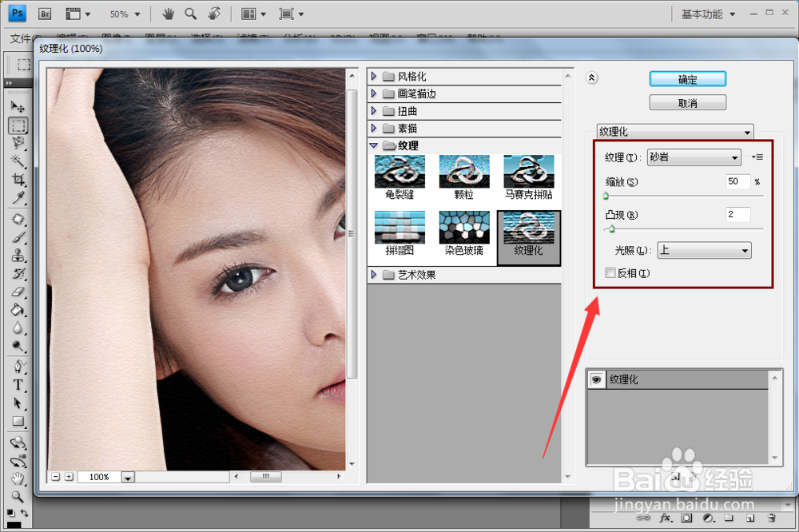Viewport: 799px width, 532px height.
Task: Select the Move tool
Action: click(x=18, y=106)
